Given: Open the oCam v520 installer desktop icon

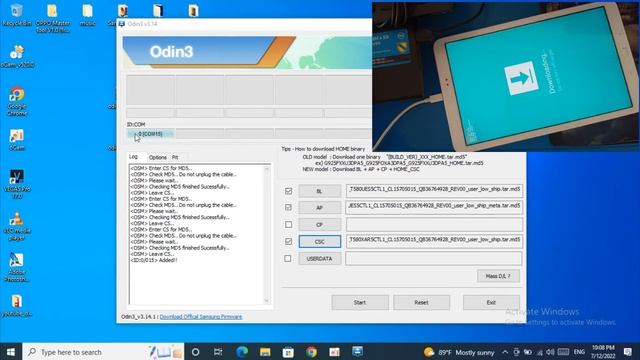Looking at the screenshot, I should (17, 56).
